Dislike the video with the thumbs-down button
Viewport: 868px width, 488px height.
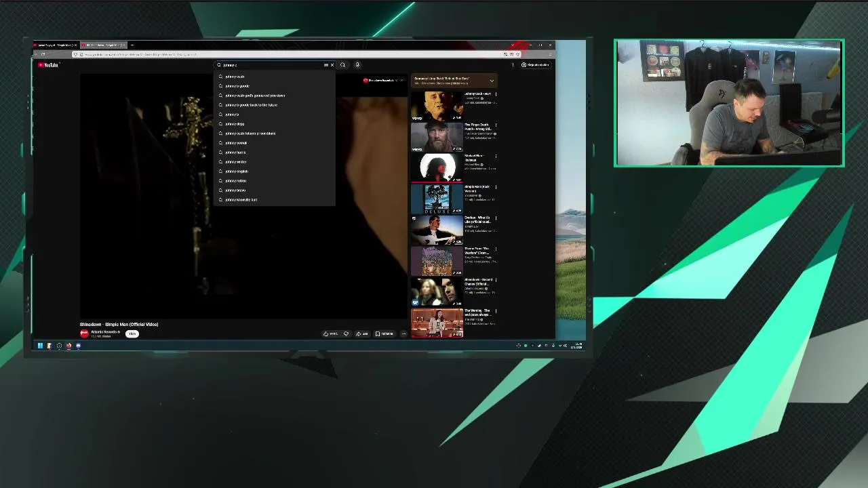[347, 333]
